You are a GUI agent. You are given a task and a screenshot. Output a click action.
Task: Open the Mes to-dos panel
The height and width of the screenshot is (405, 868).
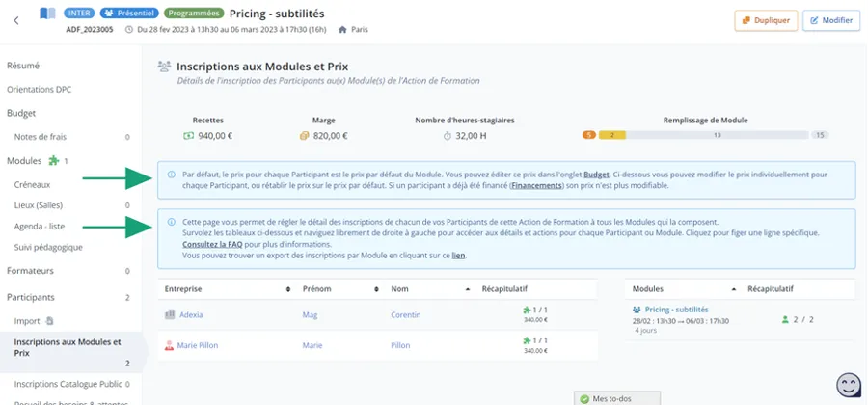click(x=615, y=397)
